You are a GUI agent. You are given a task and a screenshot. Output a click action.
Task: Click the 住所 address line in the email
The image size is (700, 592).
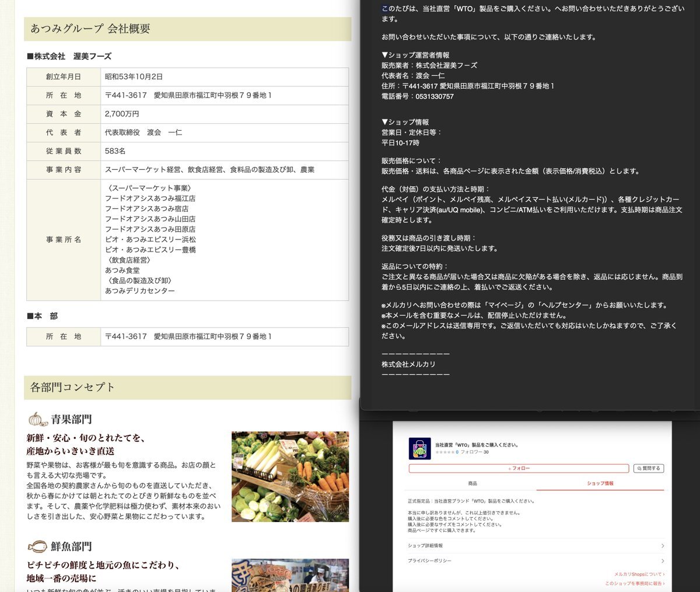[468, 86]
